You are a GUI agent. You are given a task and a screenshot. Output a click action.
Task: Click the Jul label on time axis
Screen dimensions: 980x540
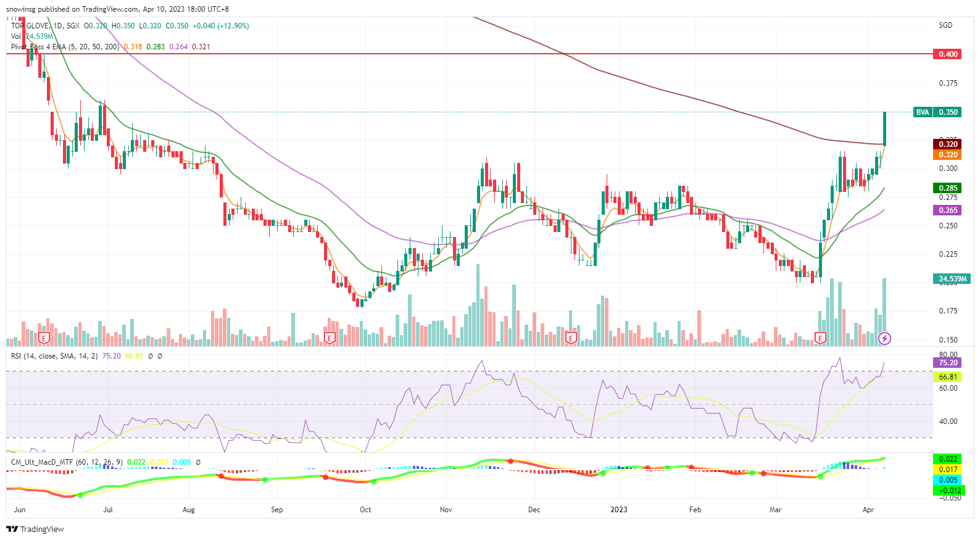pos(108,510)
